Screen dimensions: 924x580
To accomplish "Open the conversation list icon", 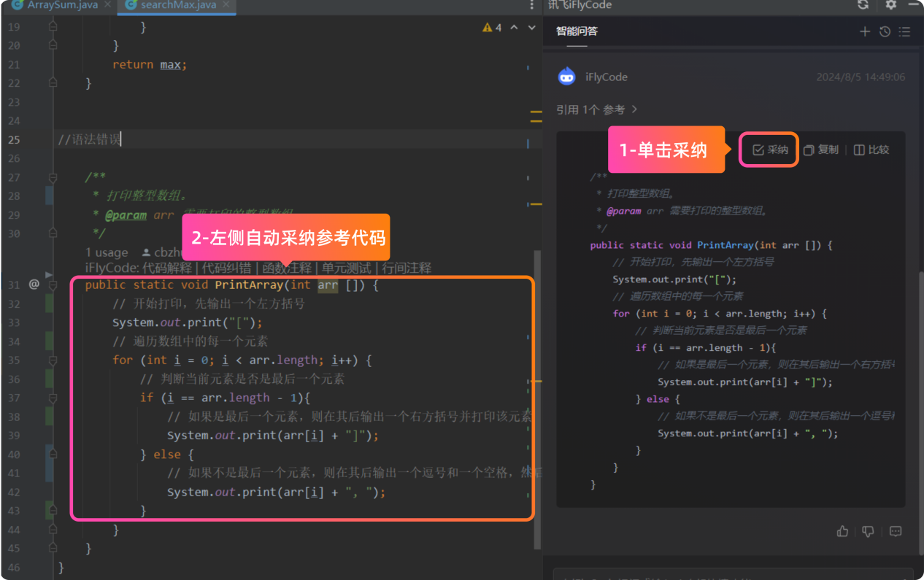I will point(905,31).
